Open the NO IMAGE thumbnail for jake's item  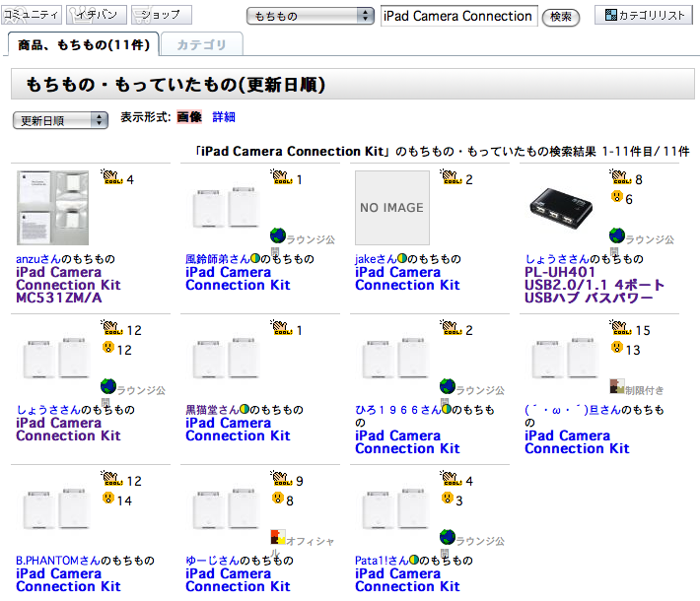pos(392,208)
